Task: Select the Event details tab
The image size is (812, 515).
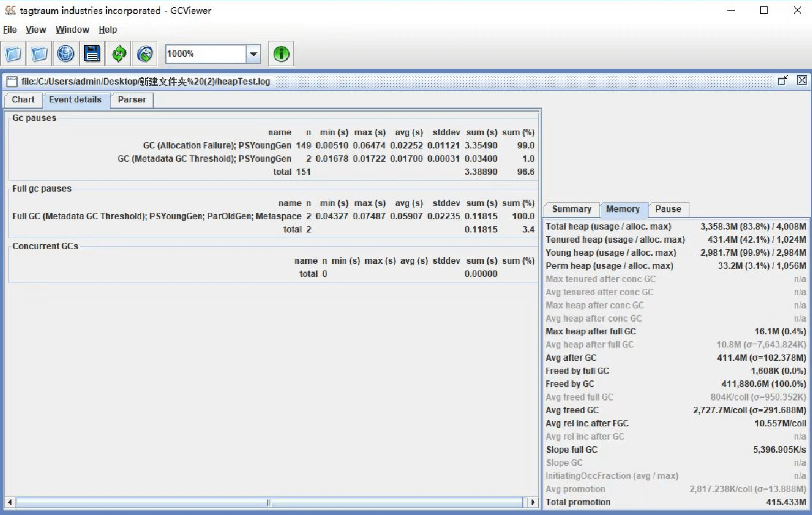Action: (75, 100)
